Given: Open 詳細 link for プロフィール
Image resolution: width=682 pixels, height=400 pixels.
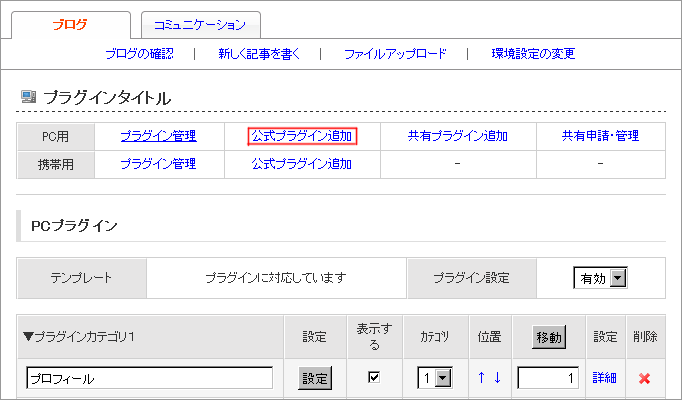Looking at the screenshot, I should 605,378.
